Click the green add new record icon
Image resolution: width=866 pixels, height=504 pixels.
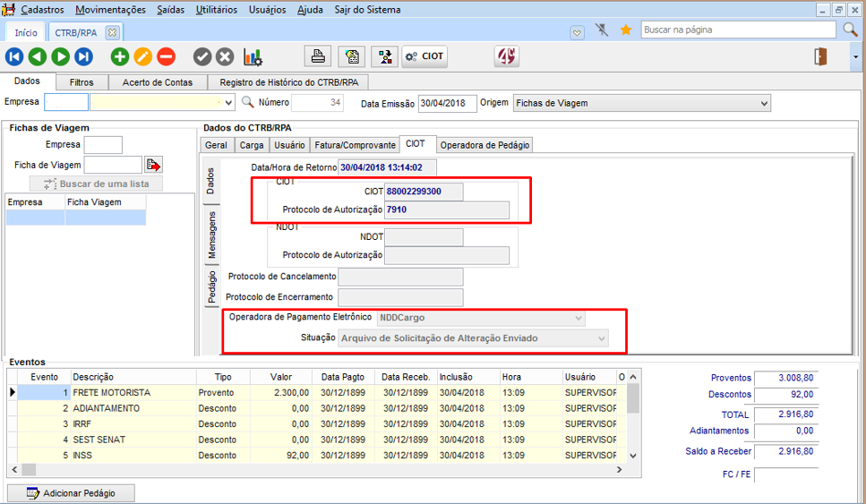[x=120, y=56]
